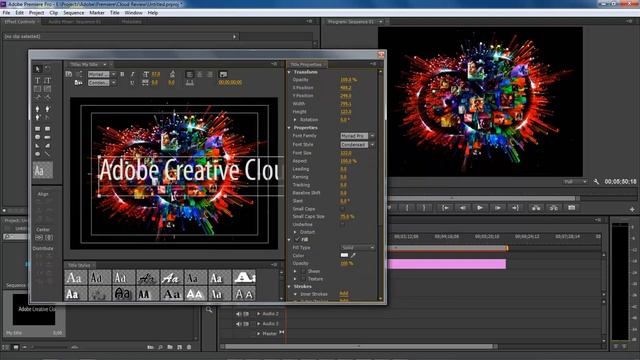Select the Selection arrow tool in Titler
This screenshot has width=640, height=360.
coord(37,69)
